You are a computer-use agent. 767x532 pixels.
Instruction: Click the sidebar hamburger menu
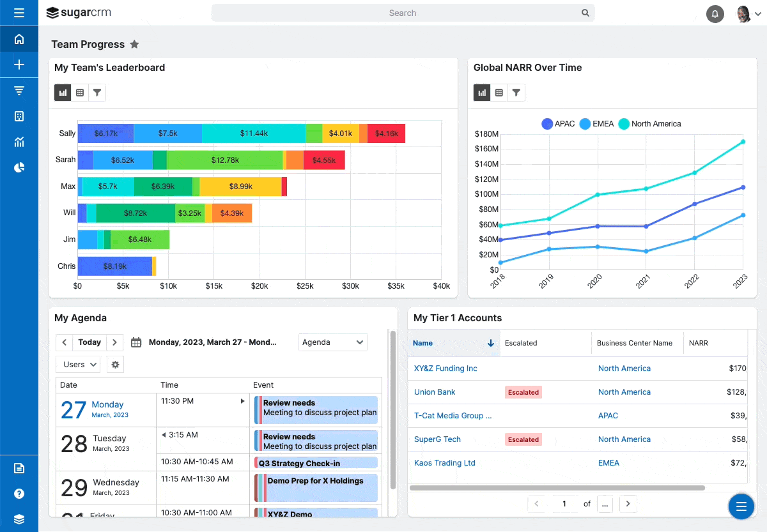(x=19, y=13)
